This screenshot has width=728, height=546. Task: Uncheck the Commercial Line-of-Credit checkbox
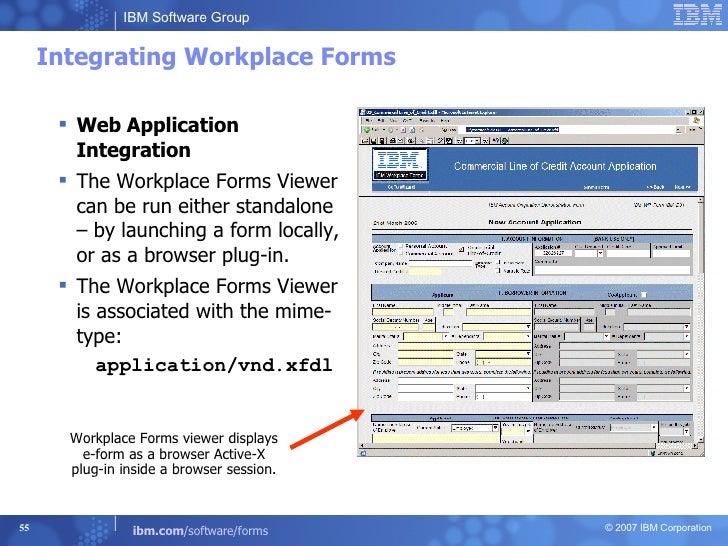462,249
